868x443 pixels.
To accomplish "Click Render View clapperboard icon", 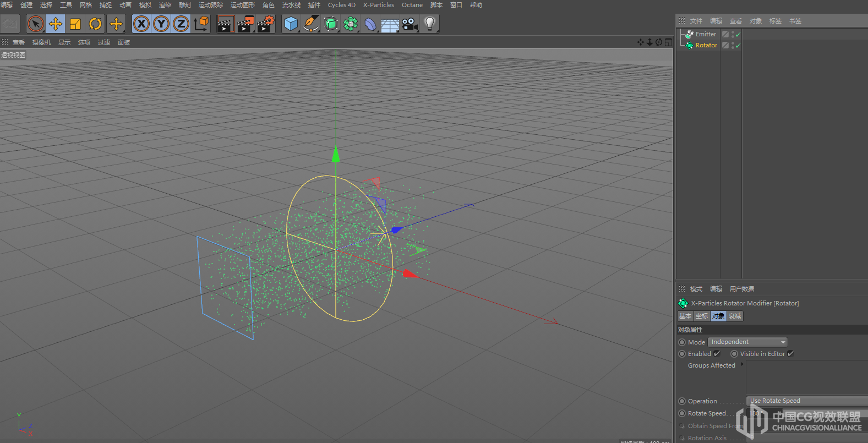I will coord(225,24).
